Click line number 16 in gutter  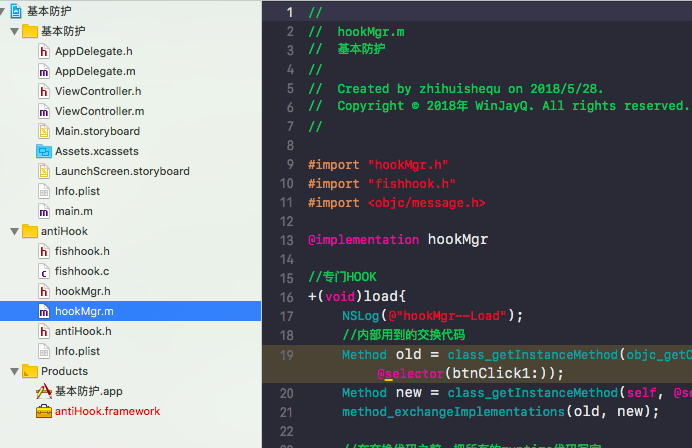(x=287, y=297)
